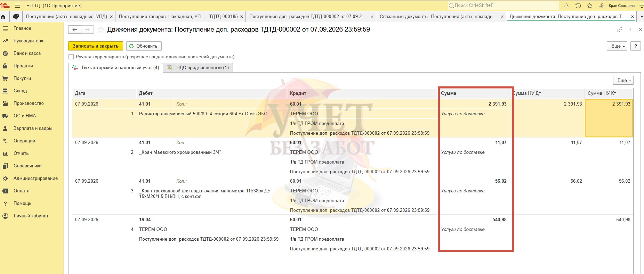Add this document to favorites star
The width and height of the screenshot is (644, 274).
click(x=101, y=30)
